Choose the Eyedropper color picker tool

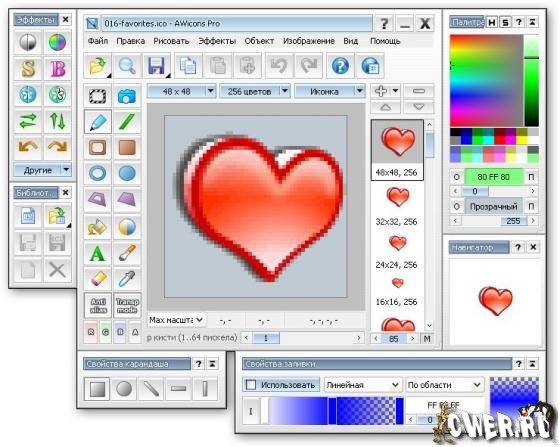pos(127,279)
